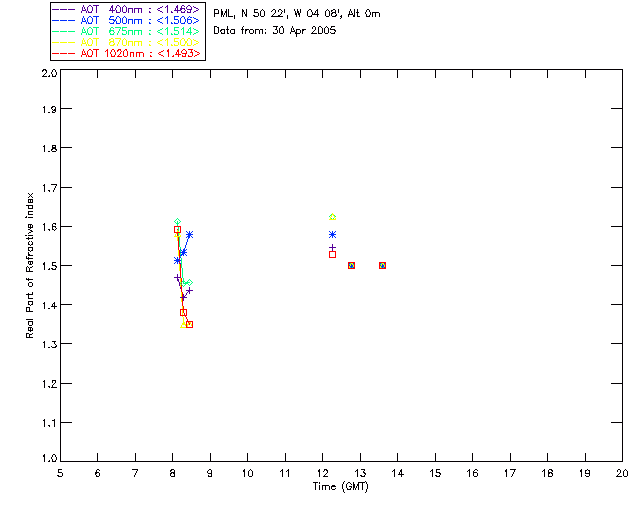Click the blue asterisk marker above time 12.25
The height and width of the screenshot is (512, 640).
(x=333, y=234)
